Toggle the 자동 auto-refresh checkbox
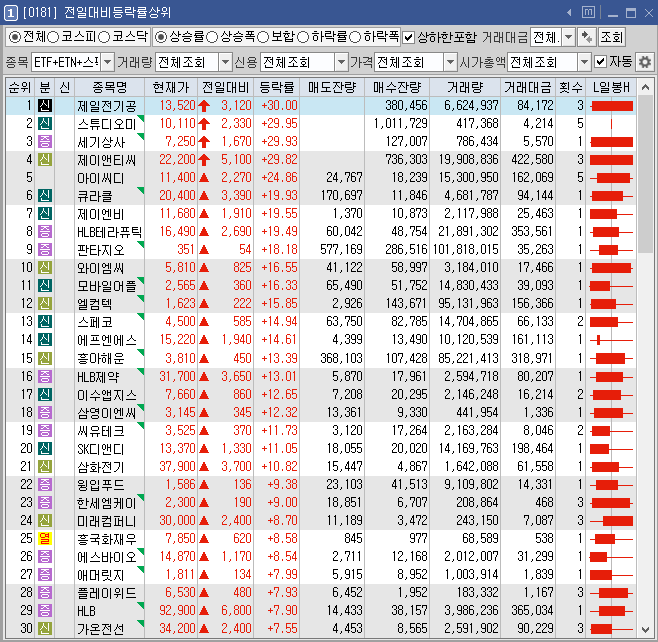The image size is (658, 642). [x=601, y=62]
